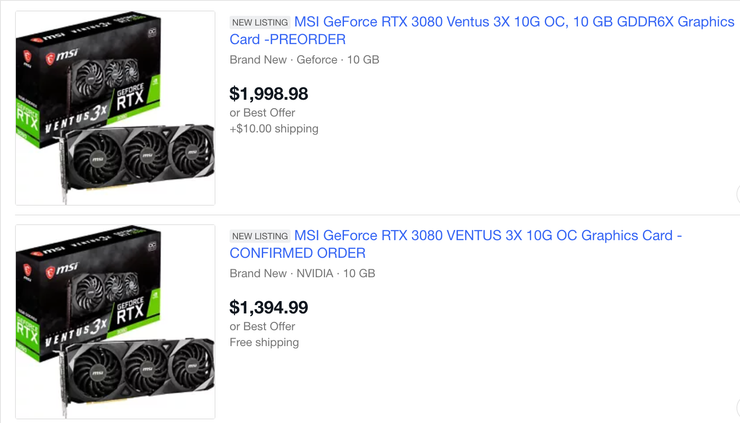This screenshot has width=740, height=423.
Task: Open the RTX 3080 VENTUS CONFIRMED ORDER listing title
Action: pyautogui.click(x=487, y=236)
